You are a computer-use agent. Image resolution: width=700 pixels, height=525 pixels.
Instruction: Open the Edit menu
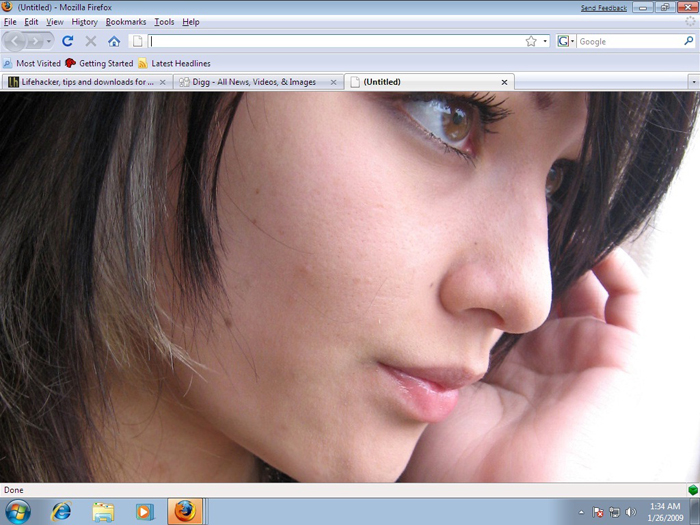pos(31,22)
